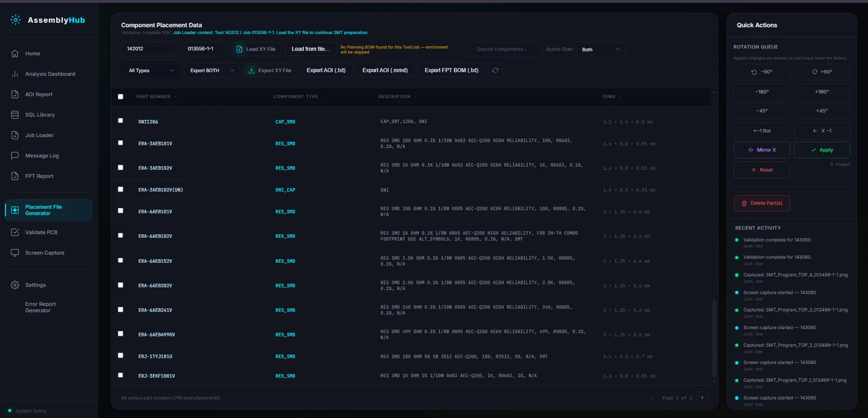Screen dimensions: 868x418
Task: Click AssemblyHub logo icon
Action: (16, 20)
